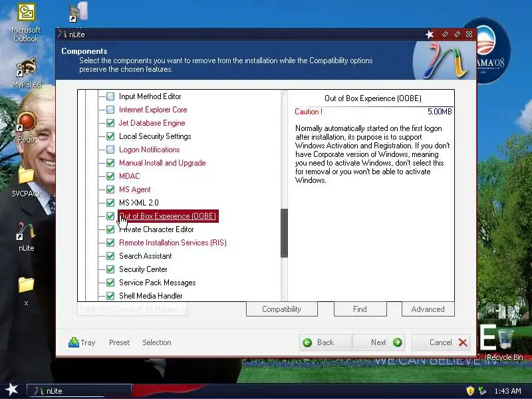Select MDAC tree item
This screenshot has width=532, height=399.
coord(129,176)
